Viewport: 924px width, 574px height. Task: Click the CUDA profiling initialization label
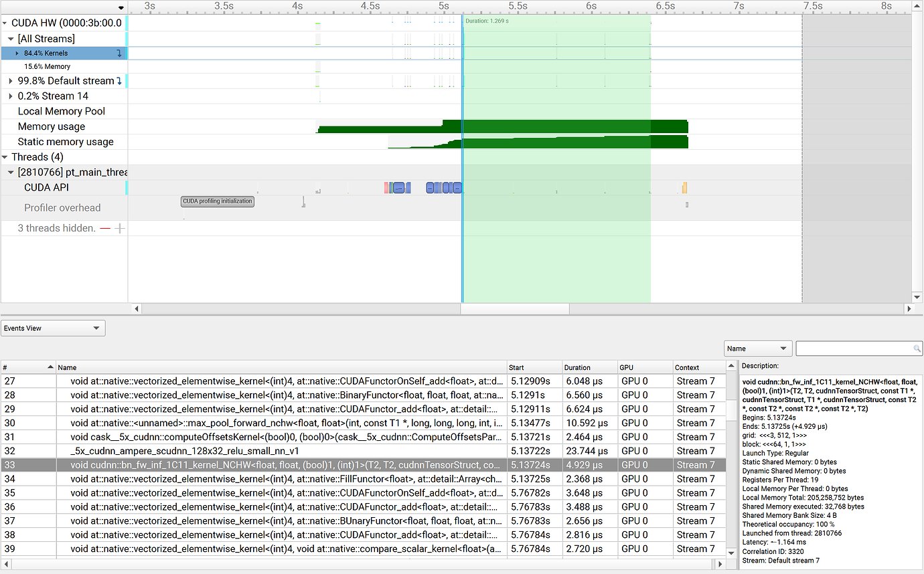[x=218, y=201]
